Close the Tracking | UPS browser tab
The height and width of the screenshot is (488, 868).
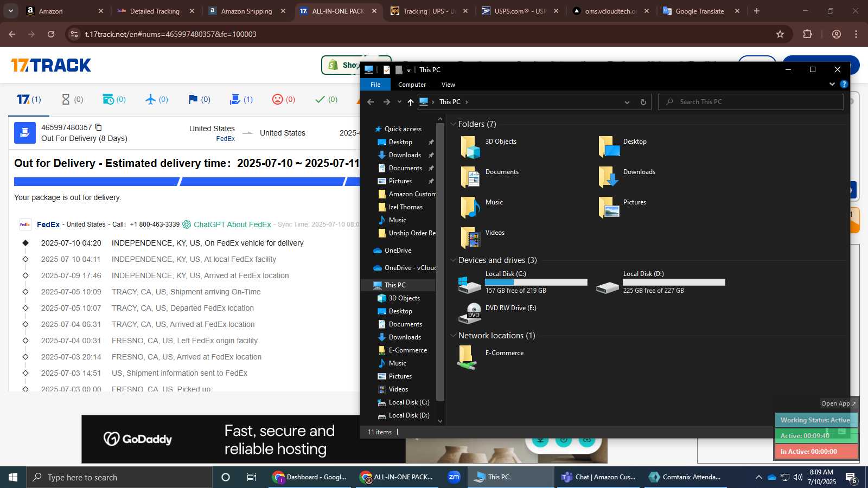tap(465, 11)
